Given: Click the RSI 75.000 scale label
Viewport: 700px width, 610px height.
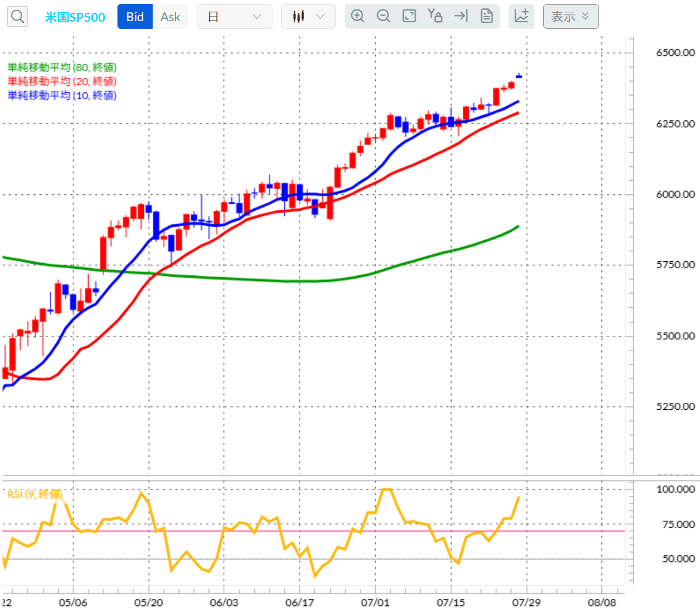Looking at the screenshot, I should tap(679, 524).
